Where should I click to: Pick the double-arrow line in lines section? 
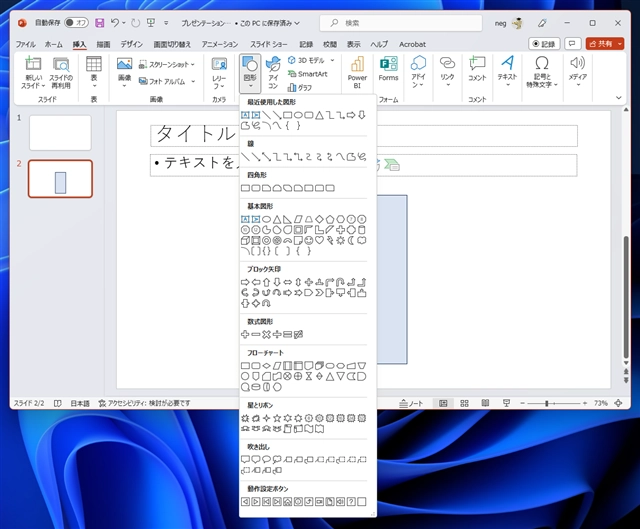[267, 157]
